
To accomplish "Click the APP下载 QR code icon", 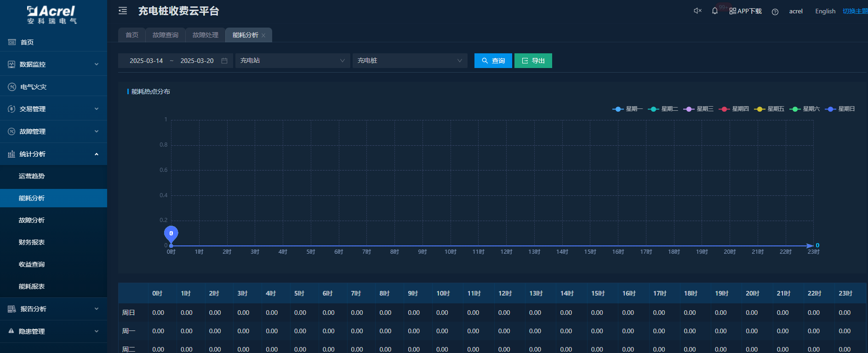I will coord(733,11).
